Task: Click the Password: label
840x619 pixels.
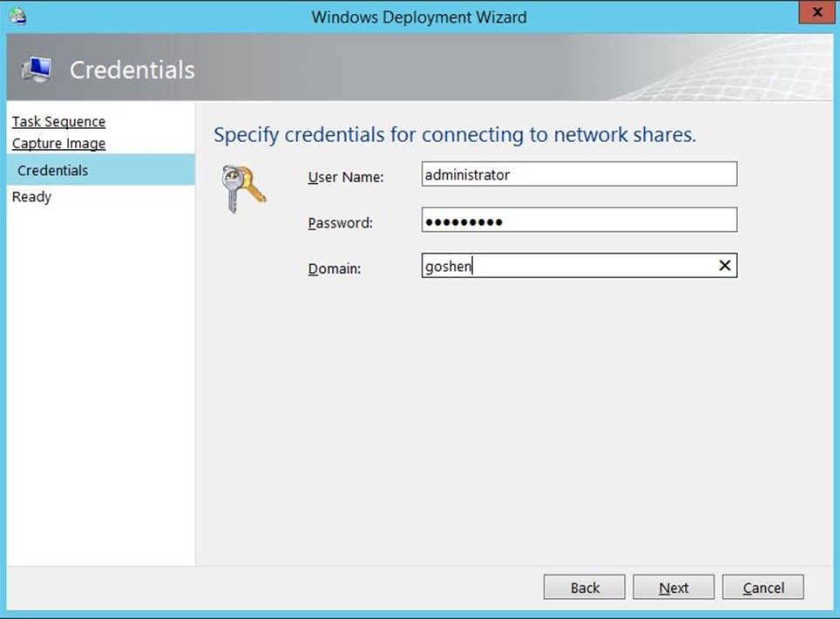Action: coord(341,222)
